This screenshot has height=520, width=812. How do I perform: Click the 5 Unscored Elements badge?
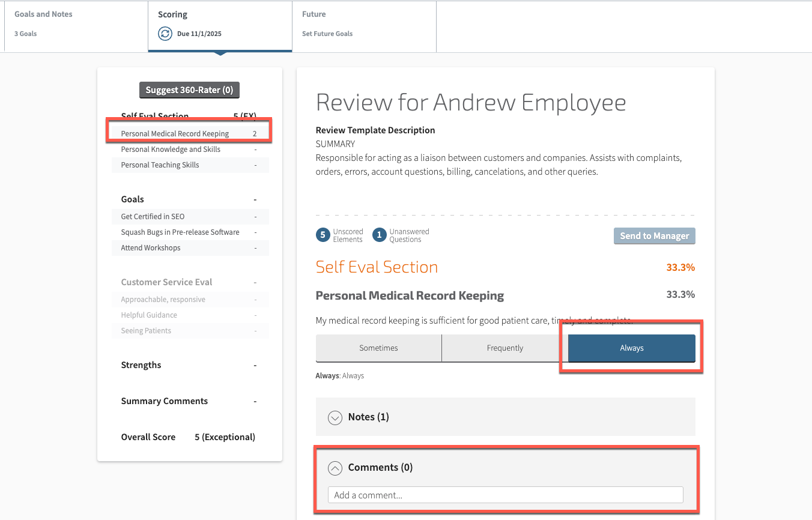click(x=323, y=235)
